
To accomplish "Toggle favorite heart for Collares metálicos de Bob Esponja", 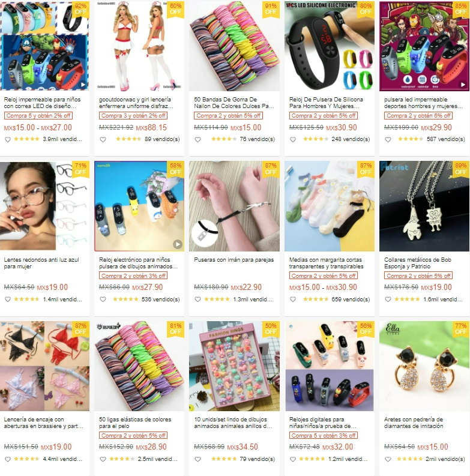I will point(388,300).
